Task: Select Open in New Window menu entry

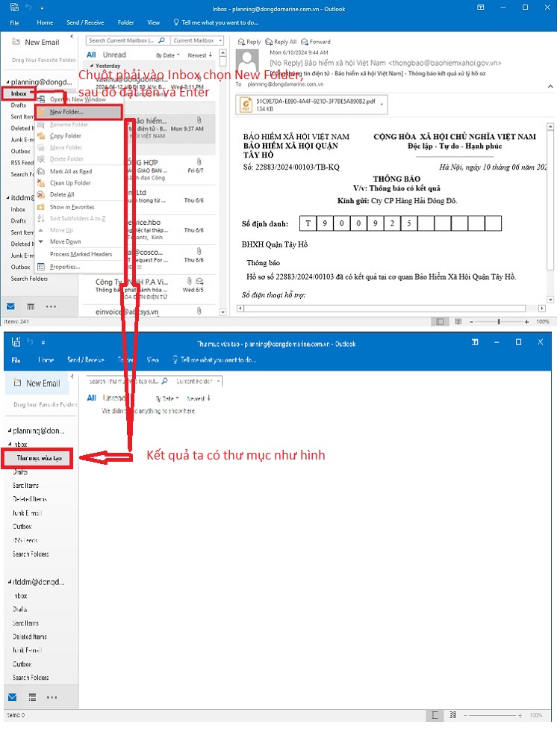Action: pyautogui.click(x=78, y=99)
